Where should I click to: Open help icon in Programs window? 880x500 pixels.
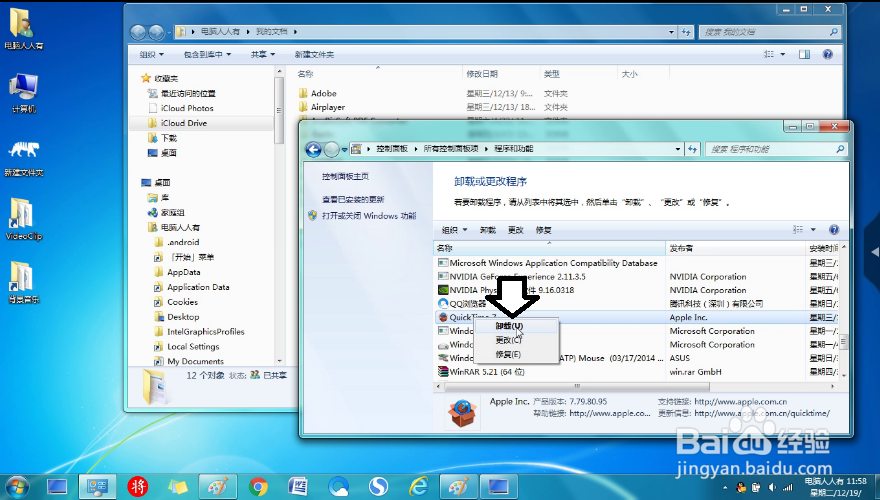click(x=834, y=230)
